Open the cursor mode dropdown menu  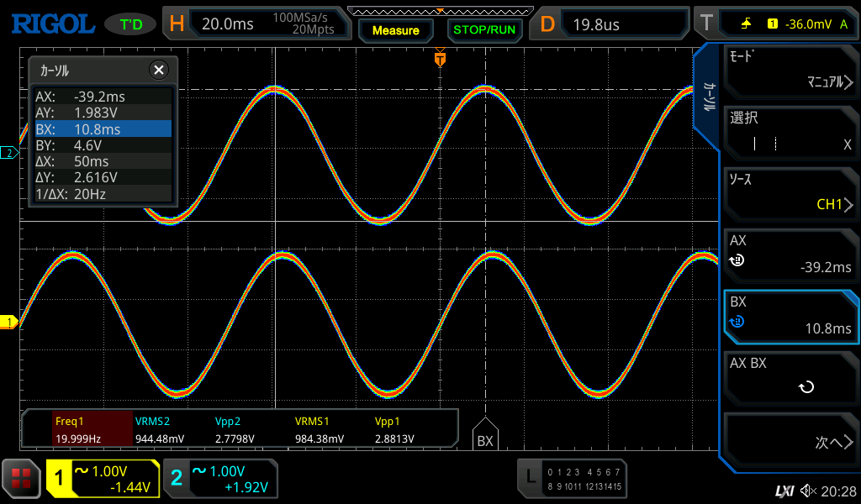[x=790, y=71]
